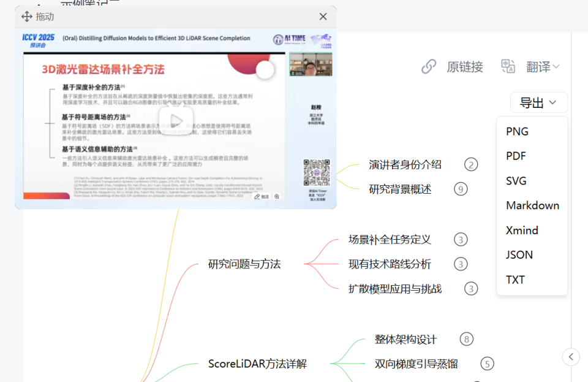The height and width of the screenshot is (382, 588).
Task: Choose Markdown from the export menu
Action: [532, 205]
